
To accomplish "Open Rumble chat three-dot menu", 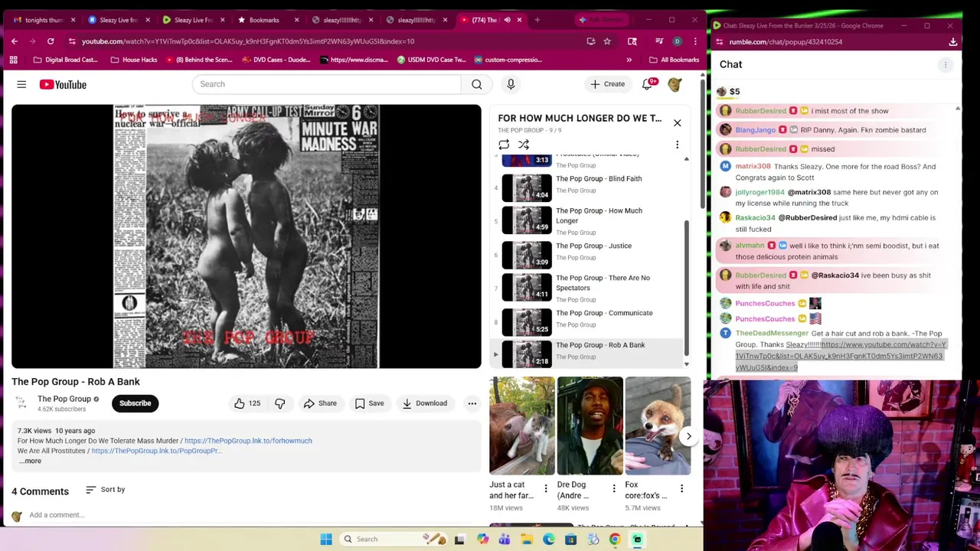I will coord(946,65).
